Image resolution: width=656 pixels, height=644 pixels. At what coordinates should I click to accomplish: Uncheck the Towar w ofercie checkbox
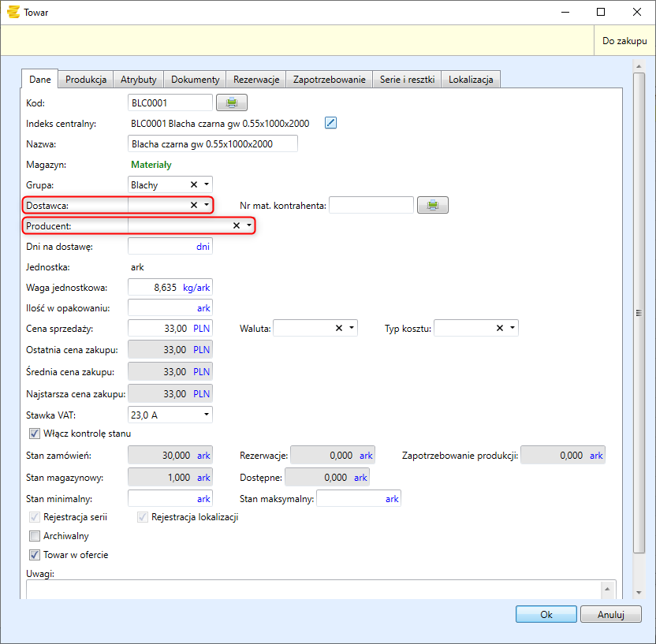(x=35, y=555)
